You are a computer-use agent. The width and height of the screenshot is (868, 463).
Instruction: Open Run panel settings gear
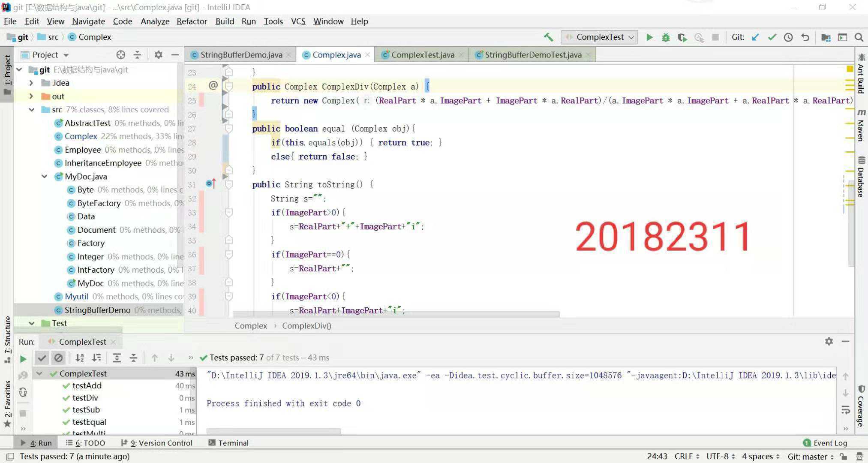[x=829, y=341]
